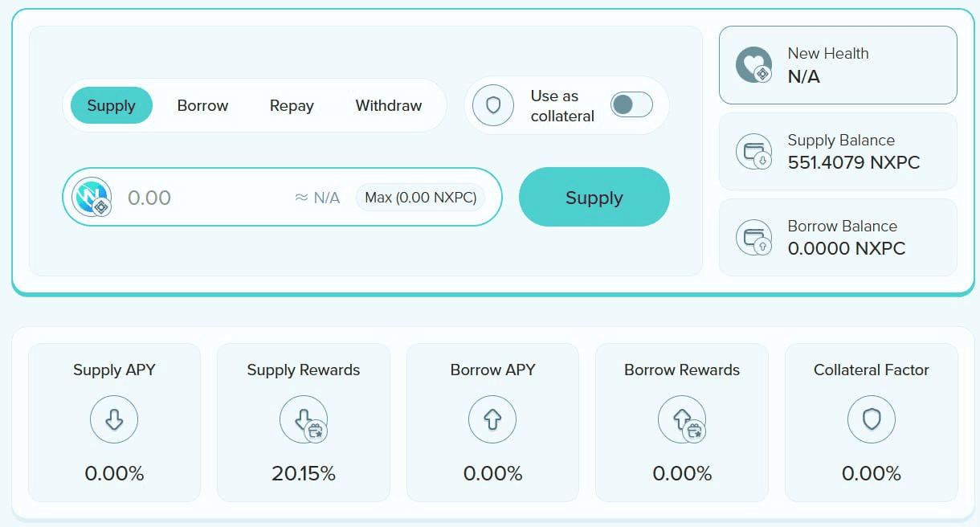Click the New Health heart icon

click(x=753, y=65)
